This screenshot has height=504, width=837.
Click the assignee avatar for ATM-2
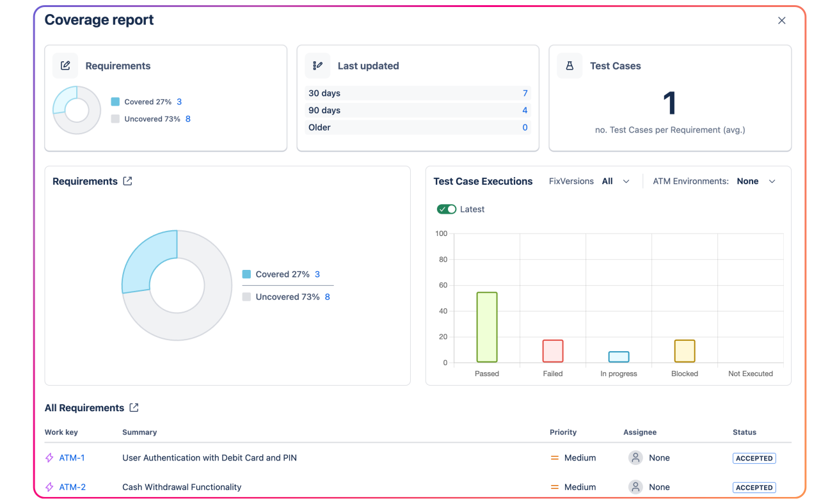(635, 487)
